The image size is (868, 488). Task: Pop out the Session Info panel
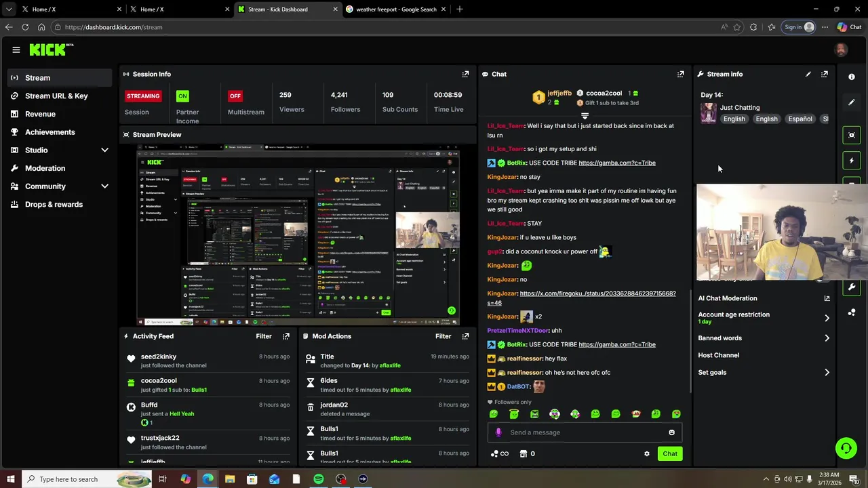[465, 74]
